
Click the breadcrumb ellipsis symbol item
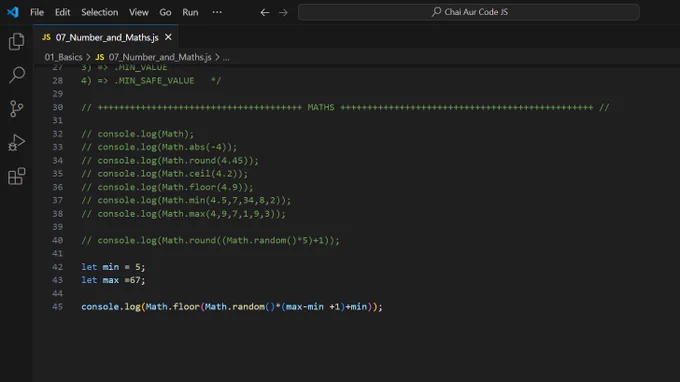tap(226, 57)
